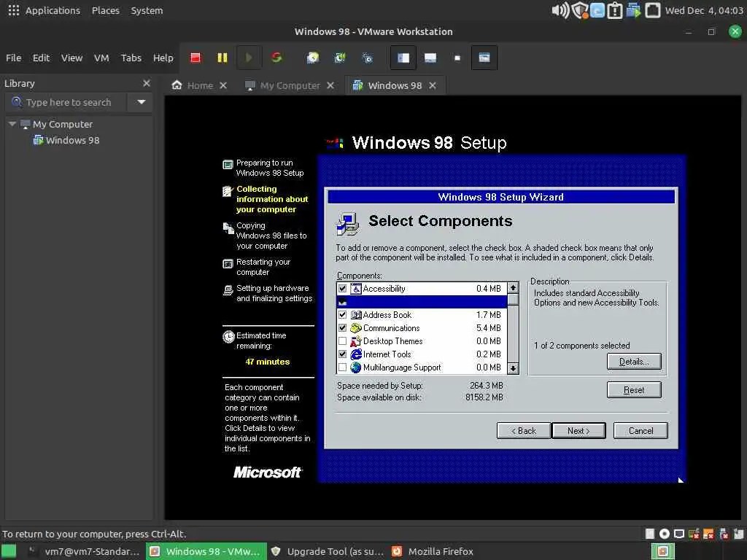Screen dimensions: 747x560
Task: Switch to Upgrade Tool taskbar entry
Action: coord(328,551)
